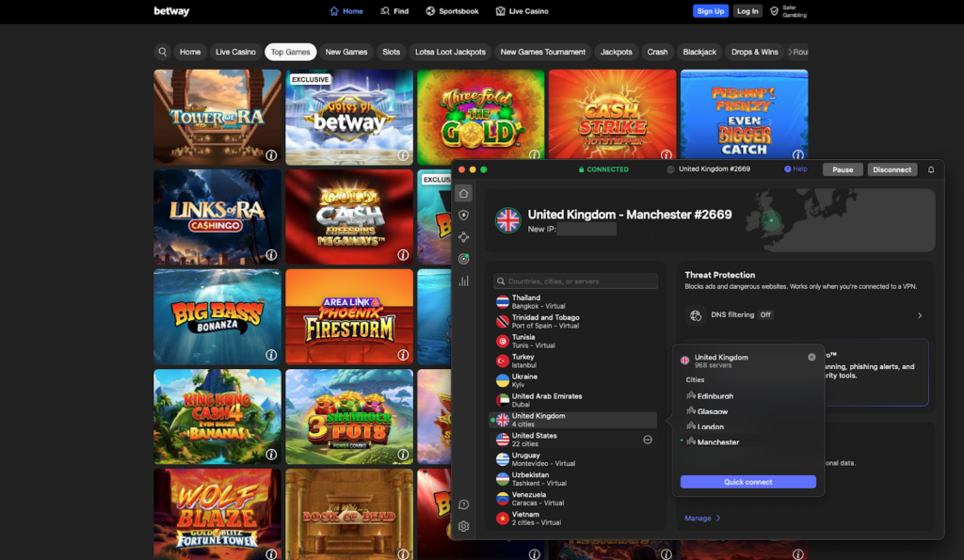Pause the VPN connection
Viewport: 964px width, 560px height.
[x=843, y=169]
